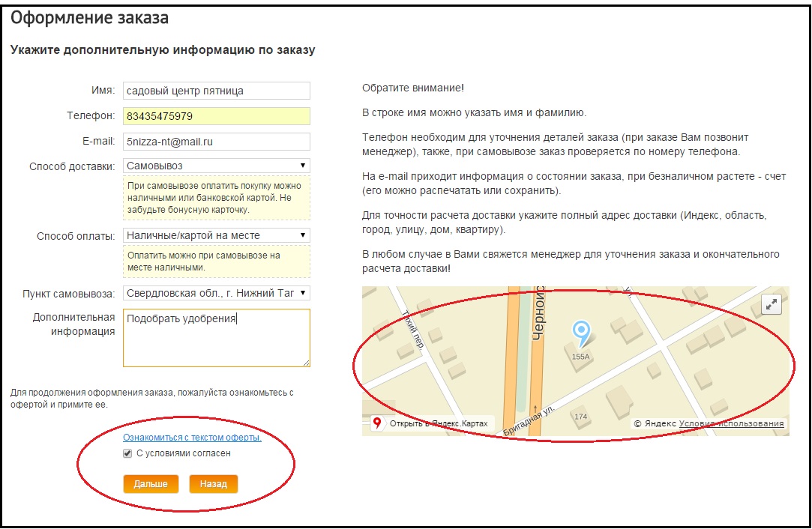812x529 pixels.
Task: Focus the Телефон input field
Action: click(217, 116)
